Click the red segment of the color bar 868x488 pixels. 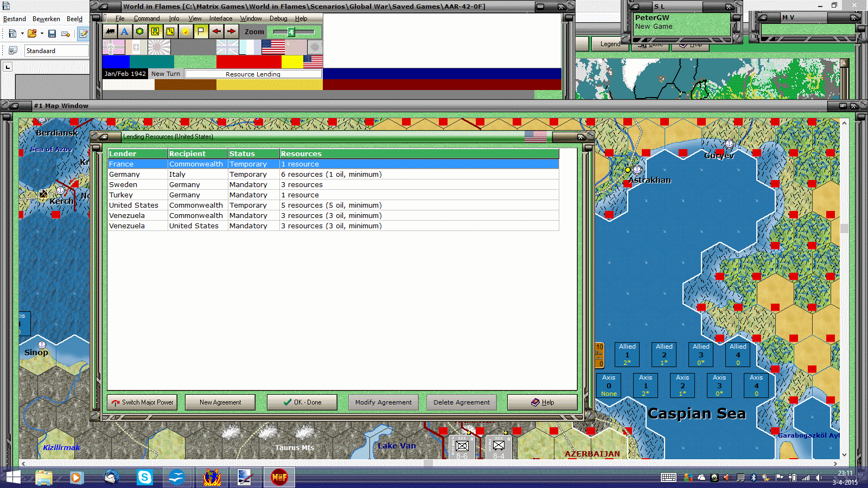(x=248, y=61)
